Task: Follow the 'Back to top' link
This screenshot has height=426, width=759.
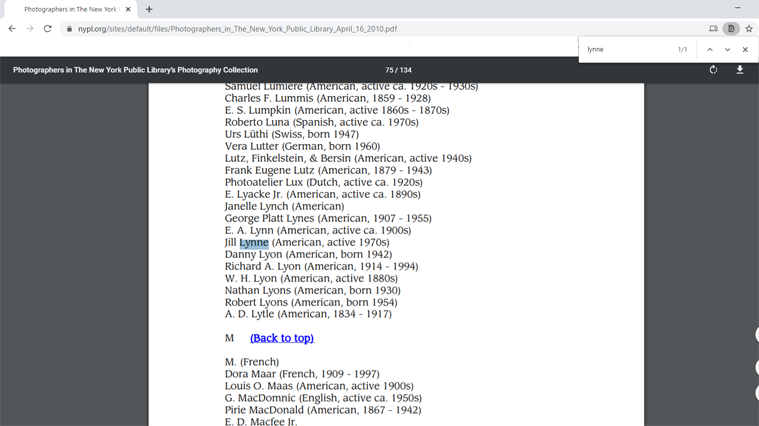Action: pyautogui.click(x=282, y=338)
